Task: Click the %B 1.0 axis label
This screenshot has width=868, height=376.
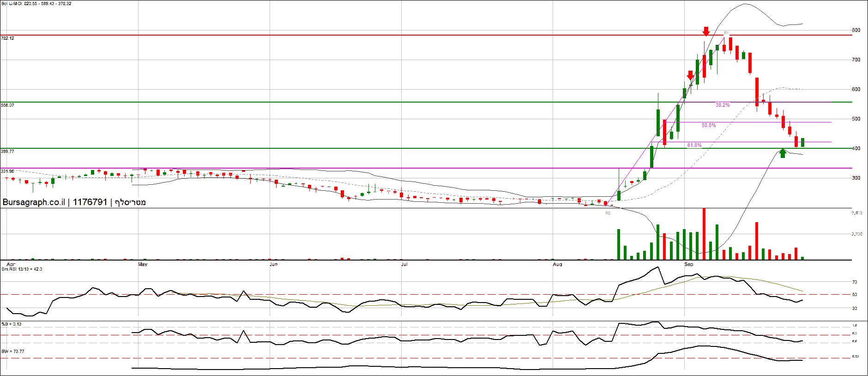Action: point(855,326)
